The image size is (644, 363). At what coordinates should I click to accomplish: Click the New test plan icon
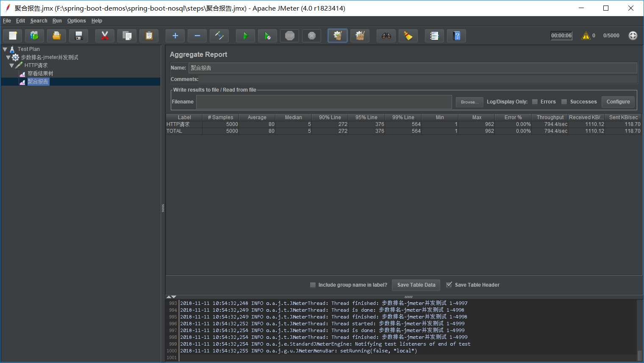pos(13,36)
